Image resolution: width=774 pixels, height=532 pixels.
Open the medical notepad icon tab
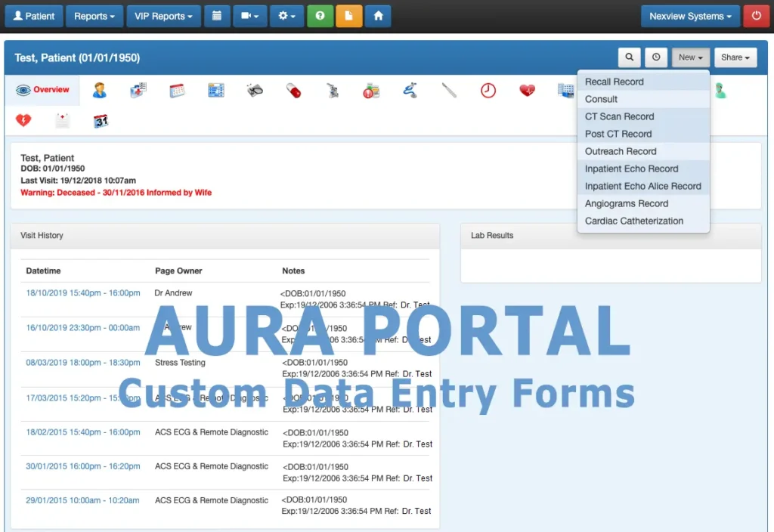(62, 120)
